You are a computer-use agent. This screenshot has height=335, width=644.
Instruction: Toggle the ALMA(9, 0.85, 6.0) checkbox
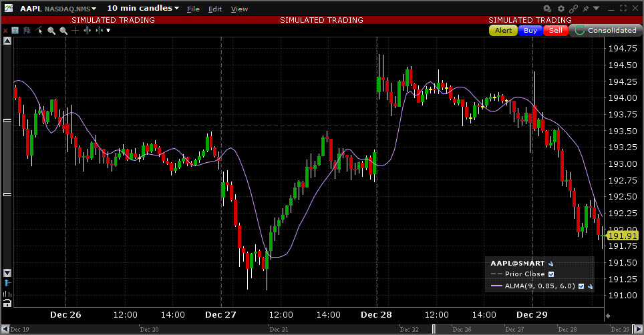581,286
